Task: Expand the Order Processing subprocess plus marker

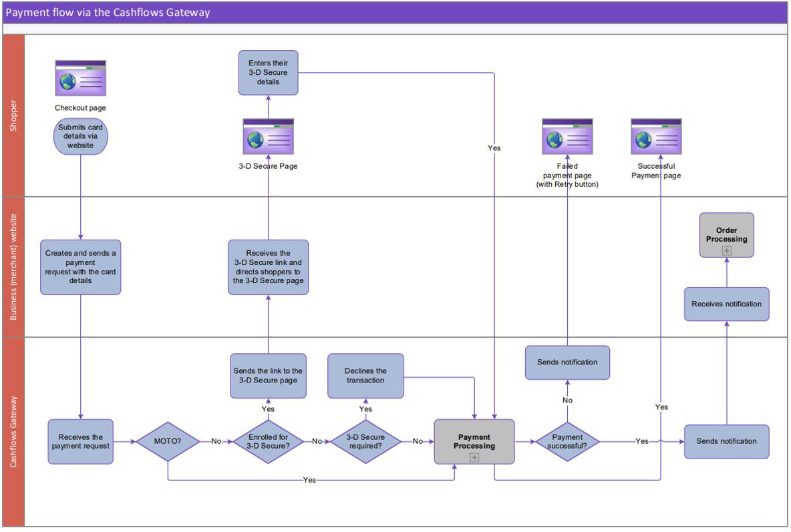Action: [x=726, y=250]
